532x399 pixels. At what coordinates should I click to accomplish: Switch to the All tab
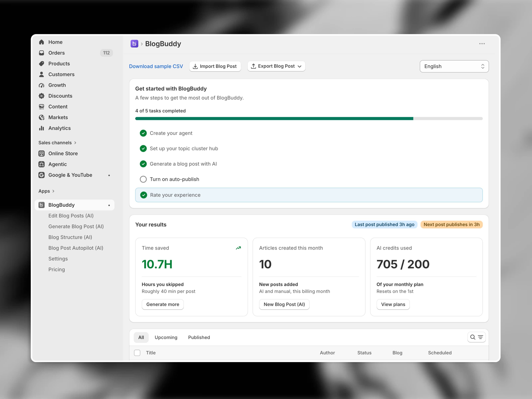click(x=141, y=337)
